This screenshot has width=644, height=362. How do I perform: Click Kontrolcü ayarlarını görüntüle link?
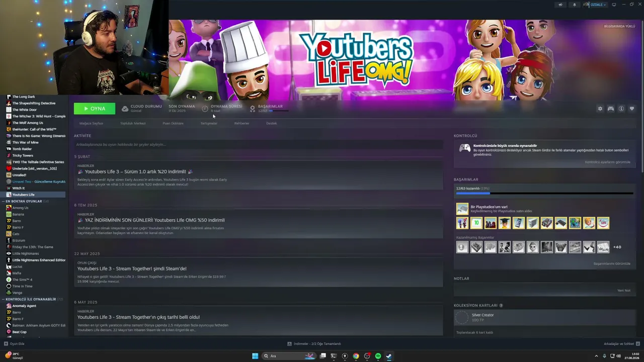(x=607, y=162)
